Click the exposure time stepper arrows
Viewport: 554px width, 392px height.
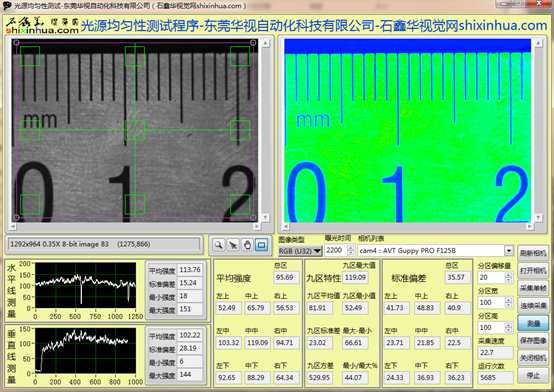350,250
